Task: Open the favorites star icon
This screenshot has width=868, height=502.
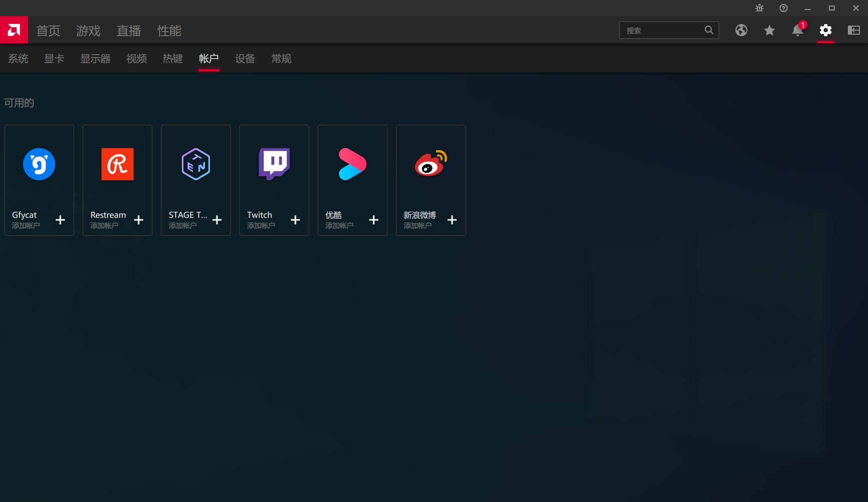Action: coord(769,30)
